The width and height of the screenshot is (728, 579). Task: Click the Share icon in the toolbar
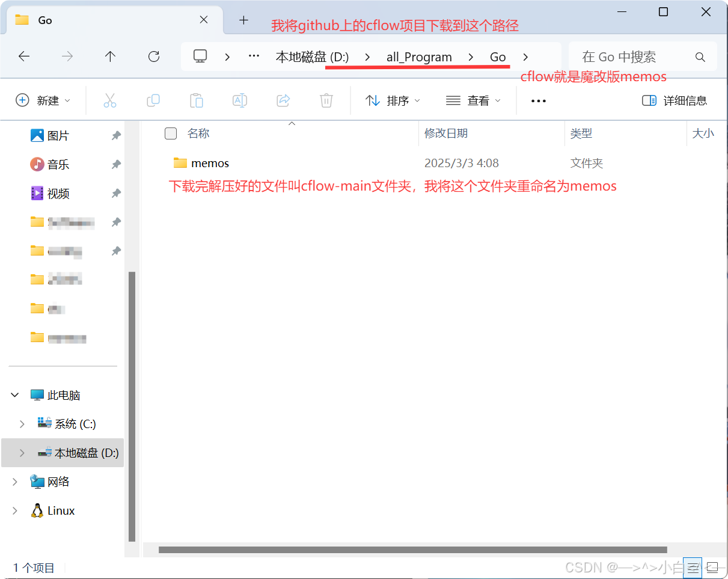283,100
